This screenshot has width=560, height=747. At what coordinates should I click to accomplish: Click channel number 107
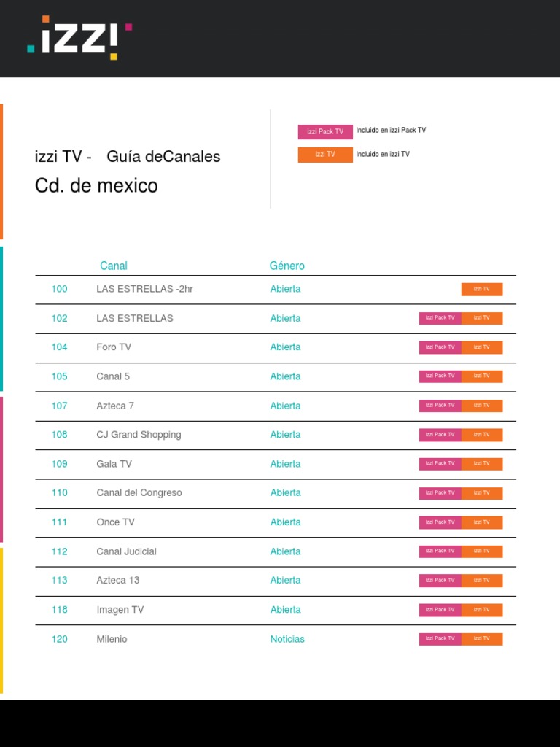tap(59, 406)
